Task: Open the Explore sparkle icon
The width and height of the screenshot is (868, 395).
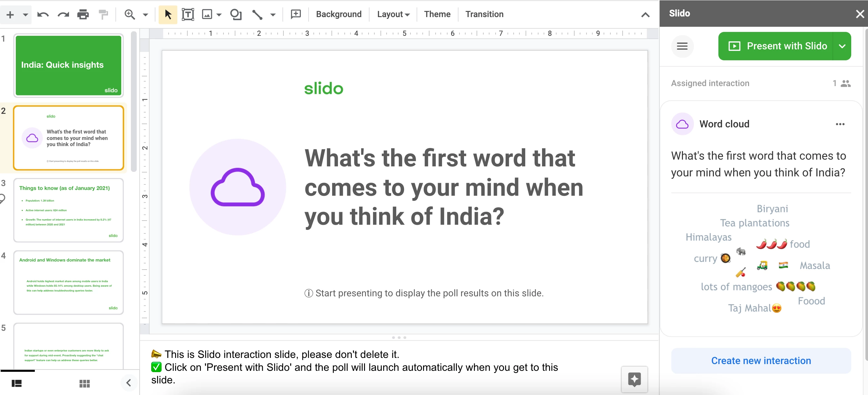Action: (635, 380)
